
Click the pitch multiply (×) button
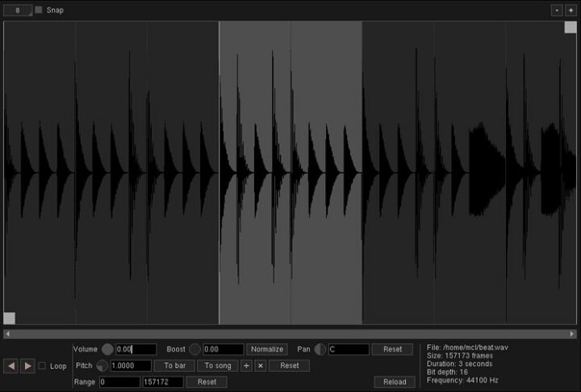pos(260,365)
